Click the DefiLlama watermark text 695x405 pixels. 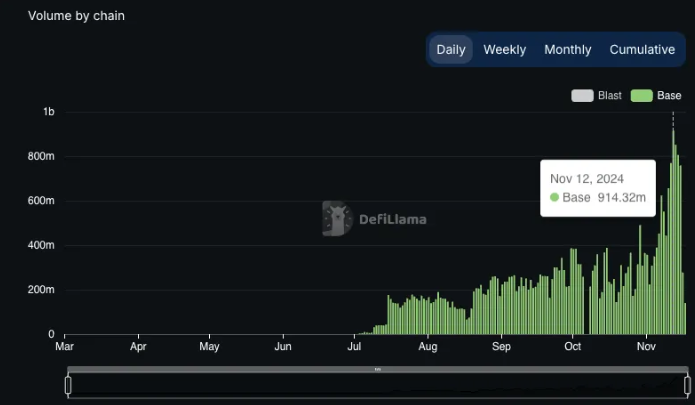click(x=393, y=219)
